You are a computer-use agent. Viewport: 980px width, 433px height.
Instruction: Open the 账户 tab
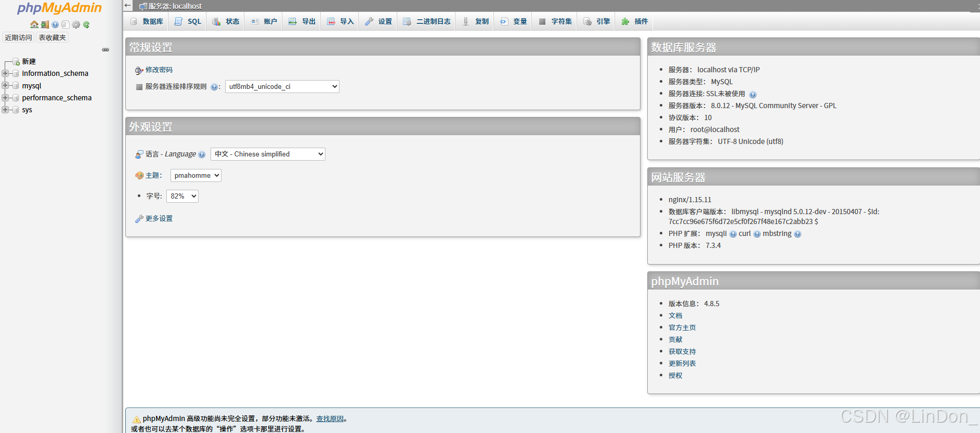tap(264, 21)
